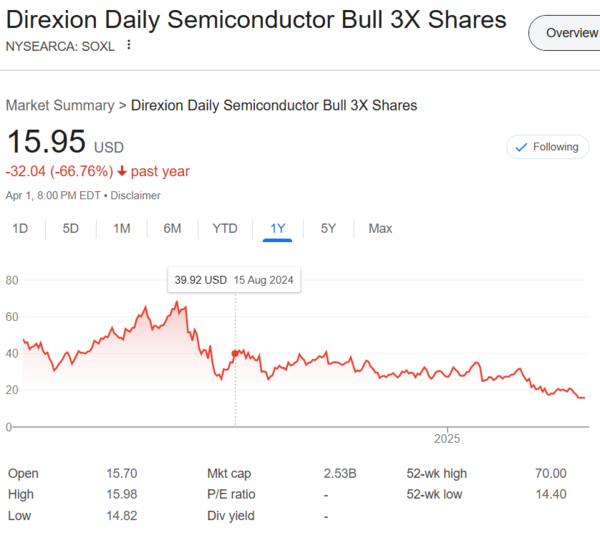Open the Overview button
The height and width of the screenshot is (533, 600).
(x=569, y=33)
